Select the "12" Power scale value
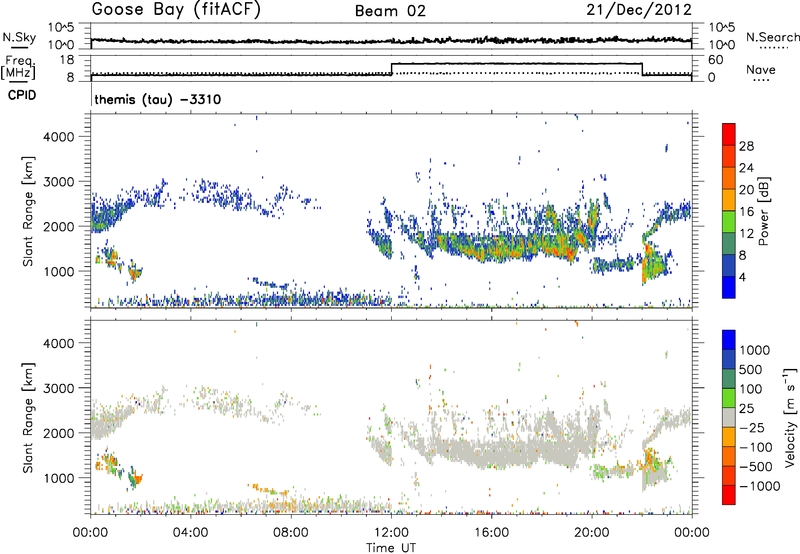 [746, 234]
